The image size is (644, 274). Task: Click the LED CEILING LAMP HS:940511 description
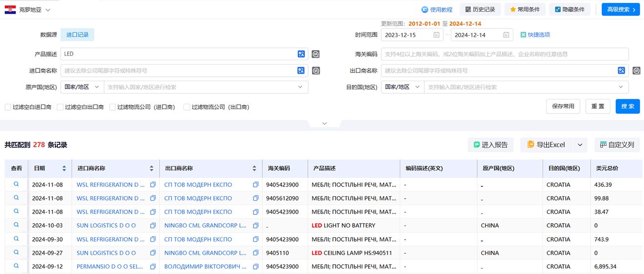[x=351, y=253]
